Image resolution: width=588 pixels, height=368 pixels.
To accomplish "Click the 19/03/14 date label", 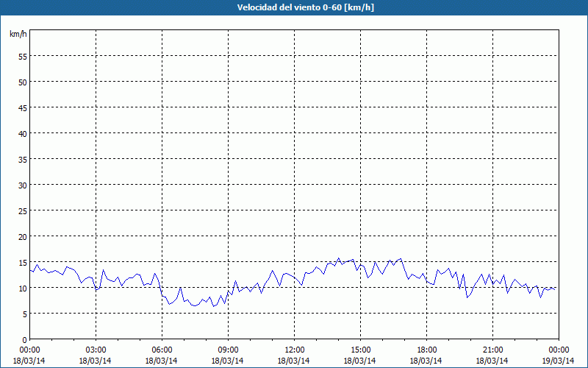I will pos(558,361).
